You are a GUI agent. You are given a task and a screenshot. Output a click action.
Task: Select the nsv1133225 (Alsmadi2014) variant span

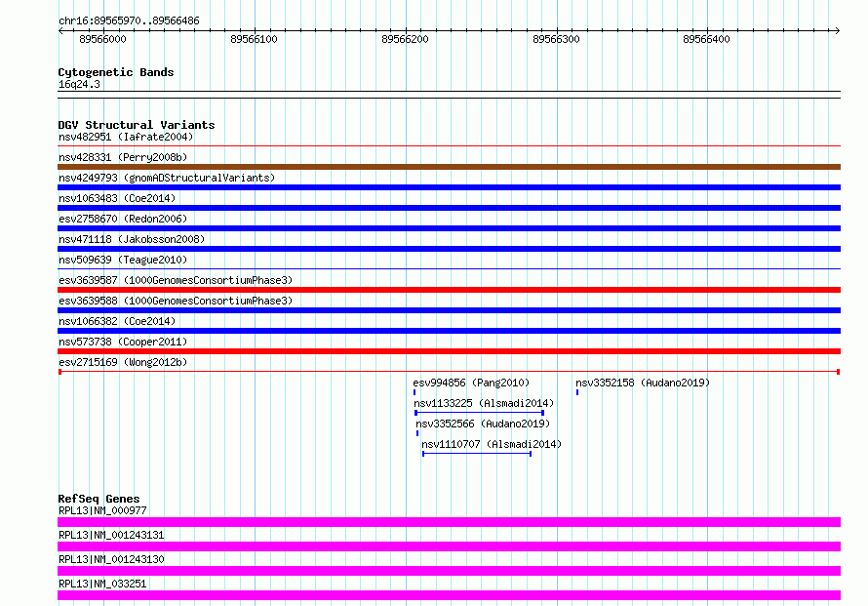point(480,413)
